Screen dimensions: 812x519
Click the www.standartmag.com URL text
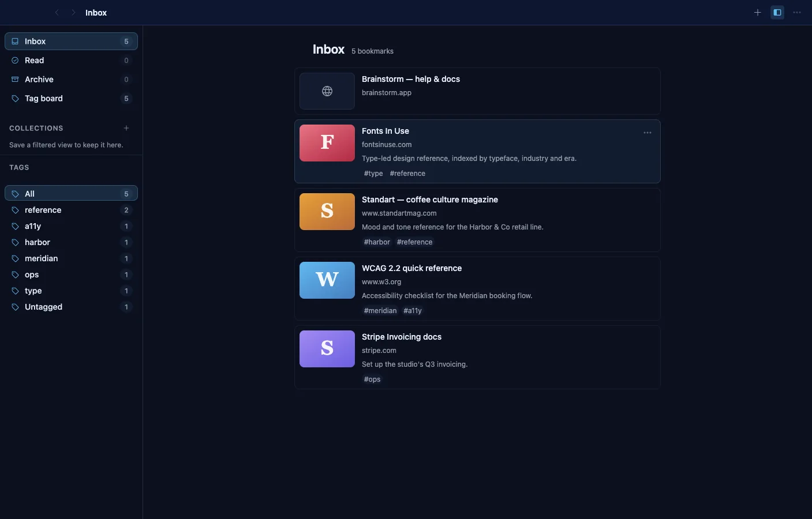tap(399, 213)
